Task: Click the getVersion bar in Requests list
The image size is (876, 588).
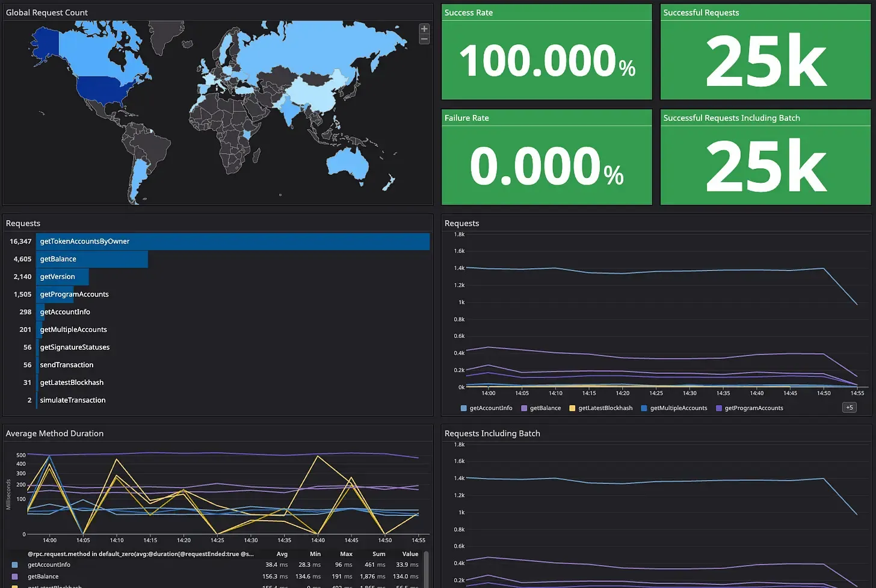Action: [62, 277]
